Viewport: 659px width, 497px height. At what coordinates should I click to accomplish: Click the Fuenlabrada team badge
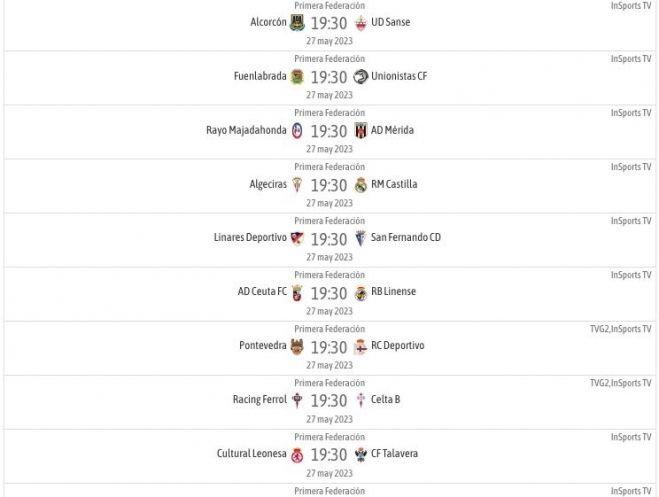[297, 77]
